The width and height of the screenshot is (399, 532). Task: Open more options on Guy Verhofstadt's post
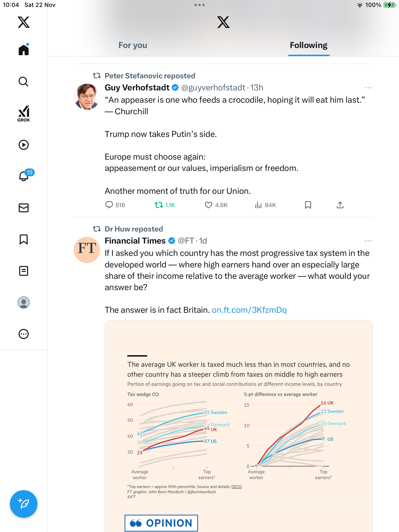[x=368, y=88]
